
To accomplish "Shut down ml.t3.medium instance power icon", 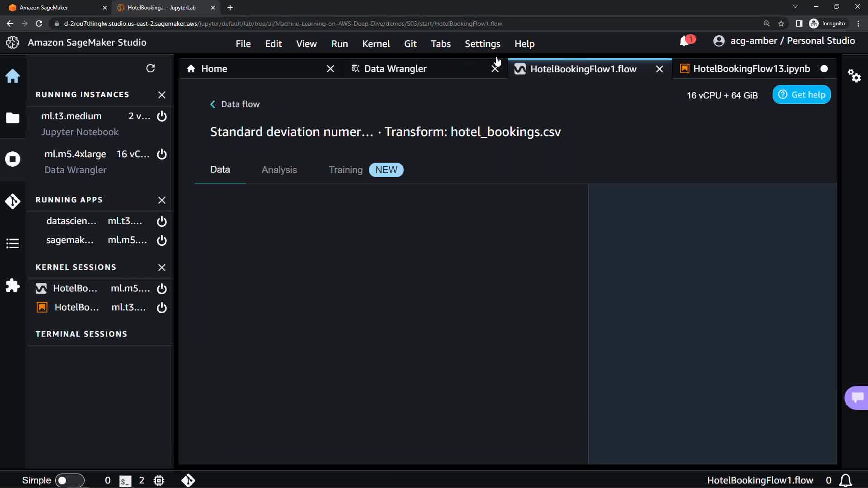I will [x=162, y=117].
